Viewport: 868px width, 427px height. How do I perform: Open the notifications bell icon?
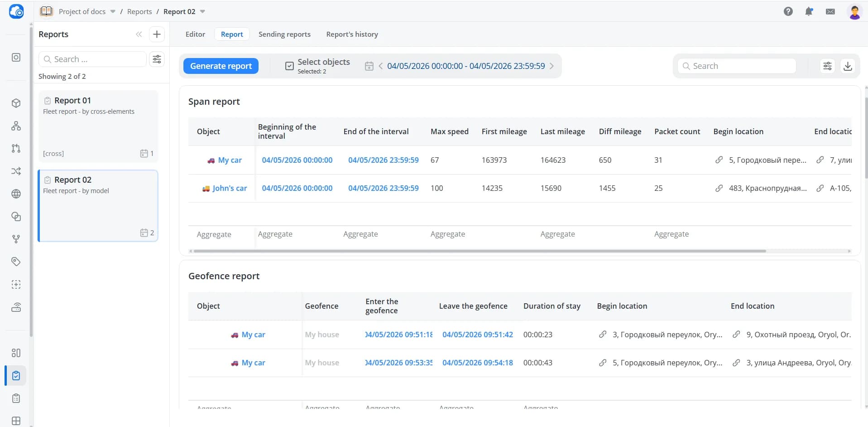coord(809,12)
